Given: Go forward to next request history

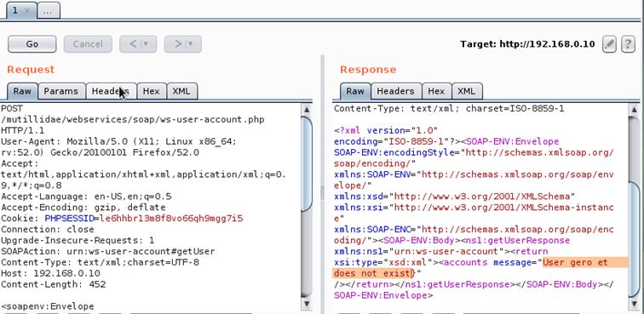Looking at the screenshot, I should point(183,44).
